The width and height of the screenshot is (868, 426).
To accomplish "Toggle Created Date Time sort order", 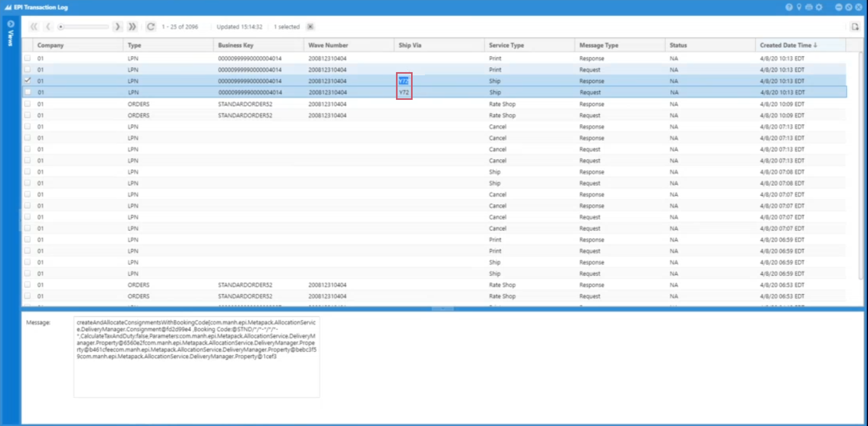I will point(800,45).
